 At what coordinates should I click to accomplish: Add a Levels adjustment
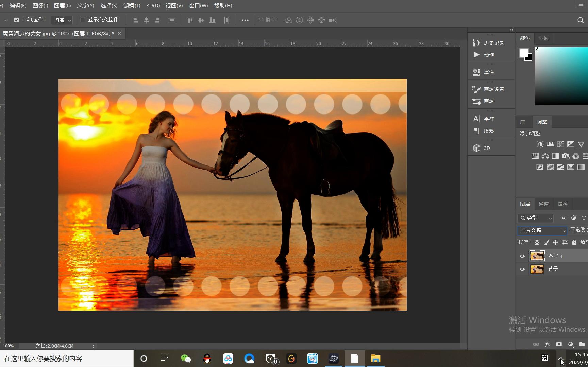pos(550,144)
